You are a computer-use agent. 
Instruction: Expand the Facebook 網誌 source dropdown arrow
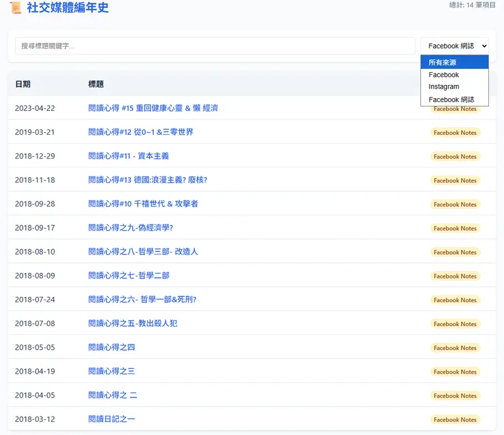pyautogui.click(x=484, y=46)
